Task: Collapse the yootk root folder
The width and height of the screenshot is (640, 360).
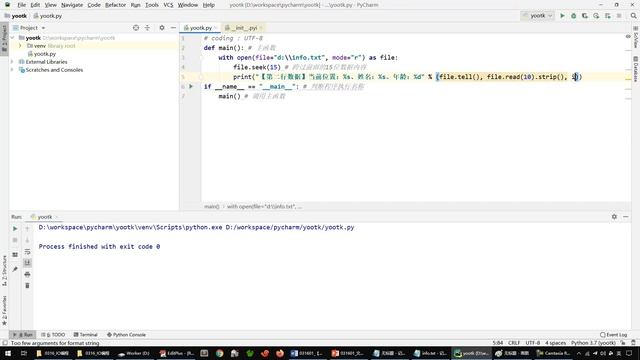Action: 13,38
